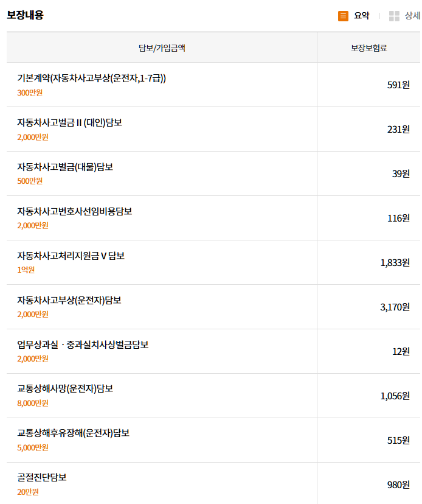422x504 pixels.
Task: Open 자동차사고변호사선임비용담보 coverage entry
Action: tap(74, 211)
